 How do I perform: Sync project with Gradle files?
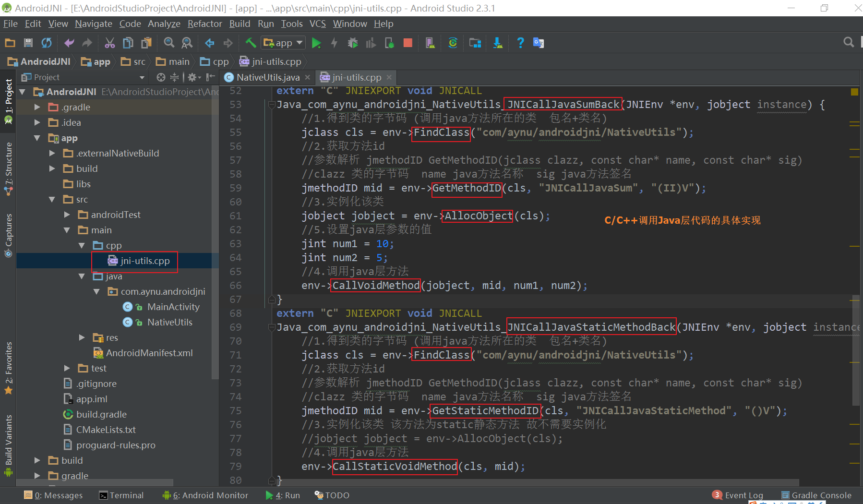pos(453,43)
